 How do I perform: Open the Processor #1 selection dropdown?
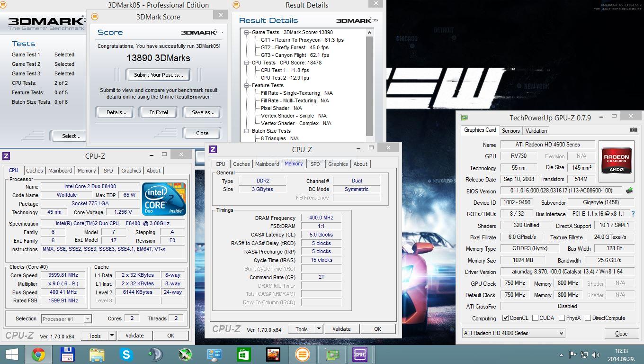tap(66, 319)
